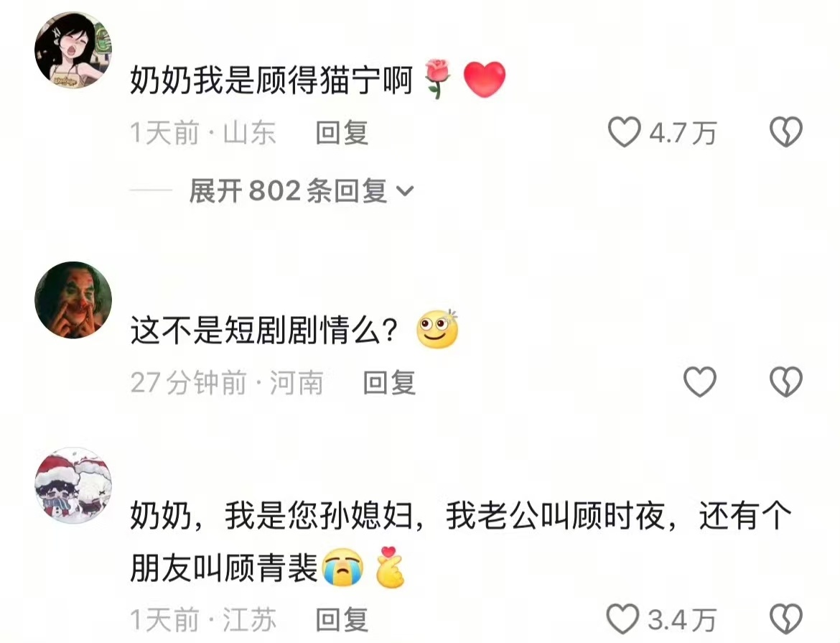Viewport: 840px width, 643px height.
Task: Like the 顾得猫宁 comment from 山东
Action: pos(624,132)
